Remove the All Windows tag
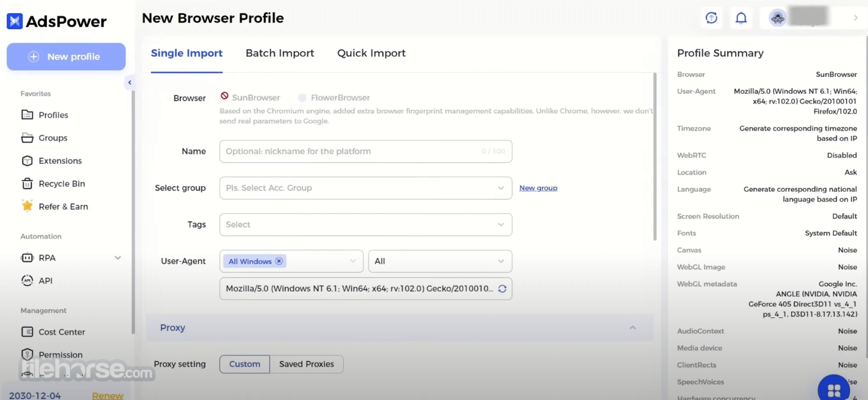Image resolution: width=868 pixels, height=400 pixels. 279,261
